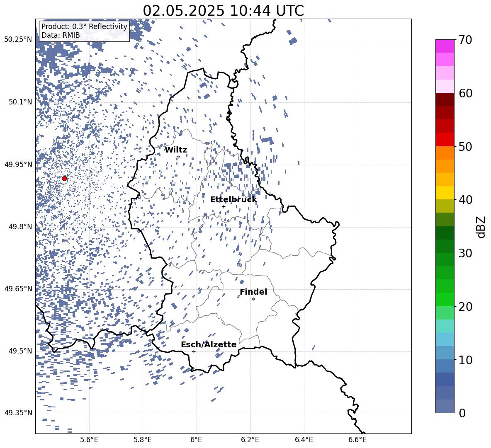Click the '5.8°E' longitude label
Image resolution: width=491 pixels, height=448 pixels.
[143, 440]
